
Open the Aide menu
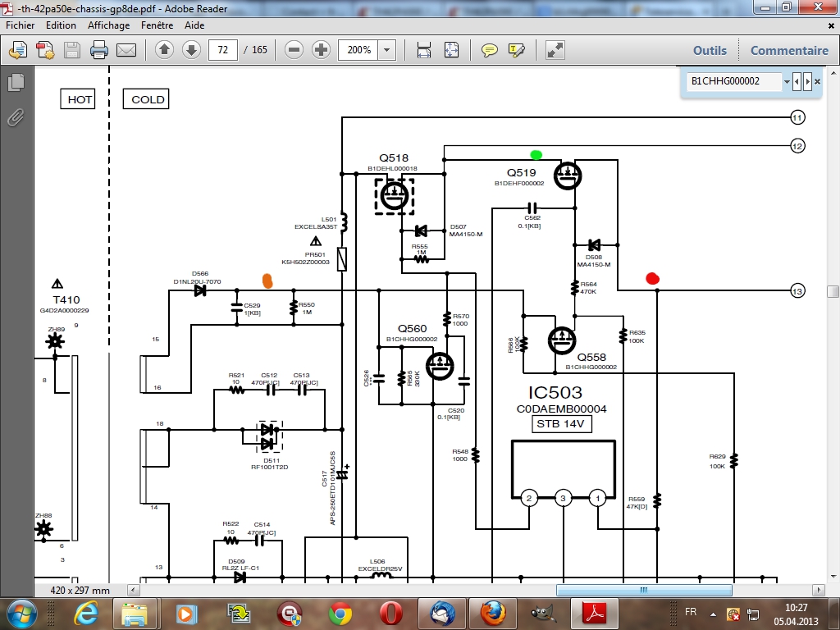tap(194, 25)
